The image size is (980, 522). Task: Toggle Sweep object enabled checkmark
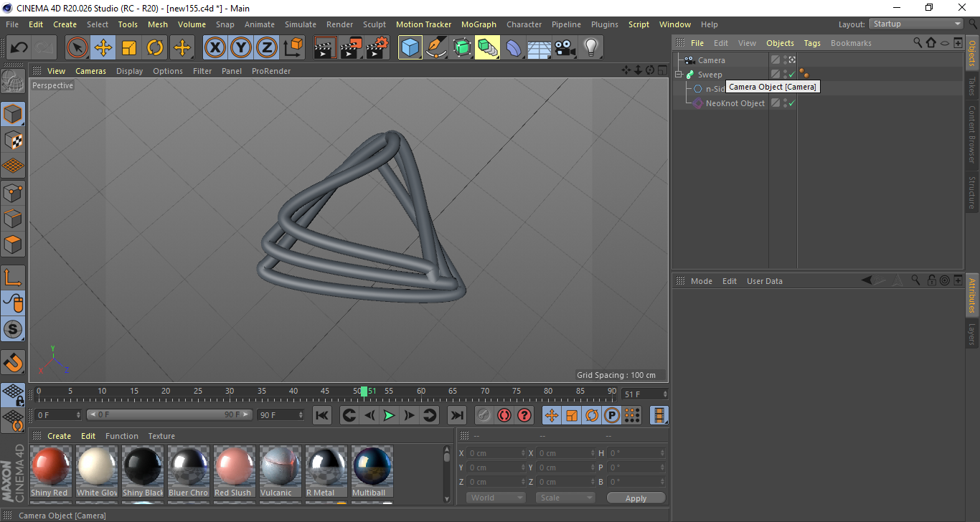792,75
